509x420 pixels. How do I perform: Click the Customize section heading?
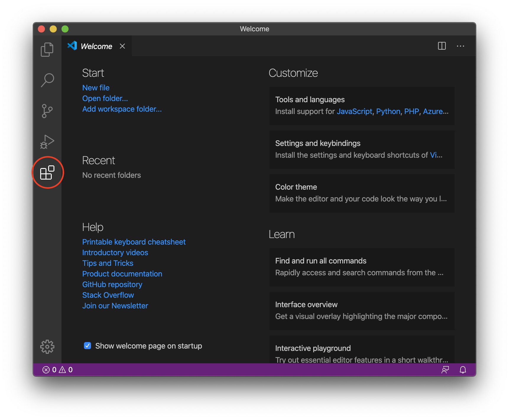[x=293, y=73]
